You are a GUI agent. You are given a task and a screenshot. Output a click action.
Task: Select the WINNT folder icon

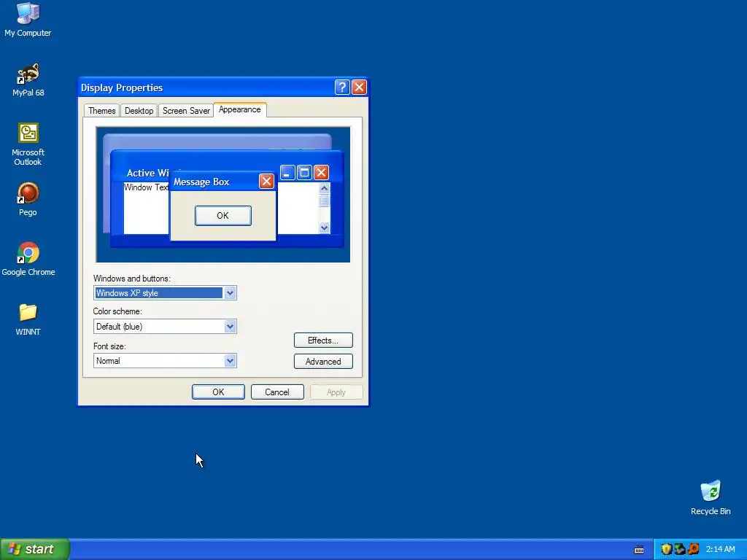28,319
